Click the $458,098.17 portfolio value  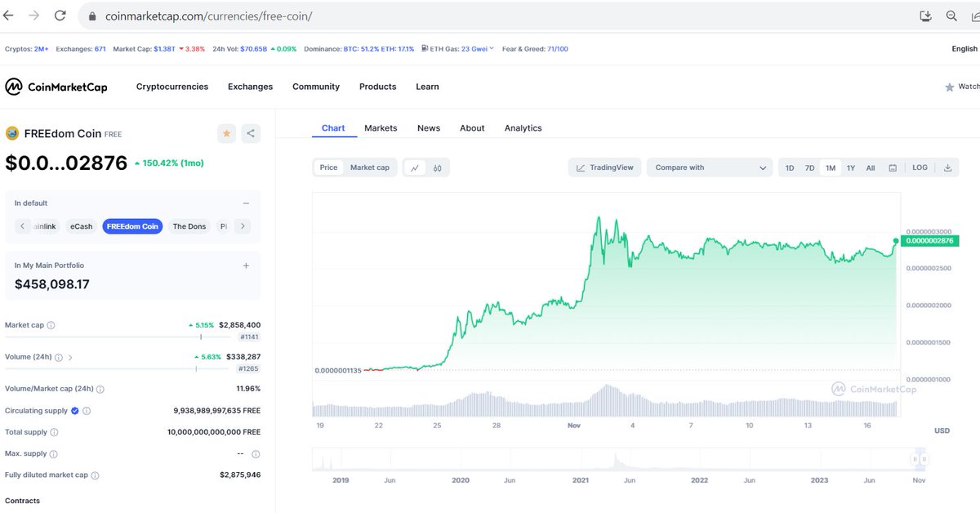(52, 284)
